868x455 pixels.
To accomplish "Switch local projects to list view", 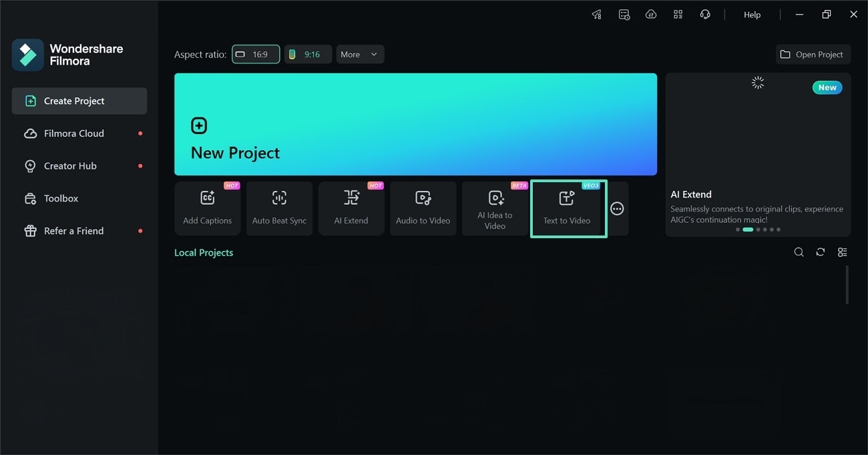I will click(x=843, y=252).
